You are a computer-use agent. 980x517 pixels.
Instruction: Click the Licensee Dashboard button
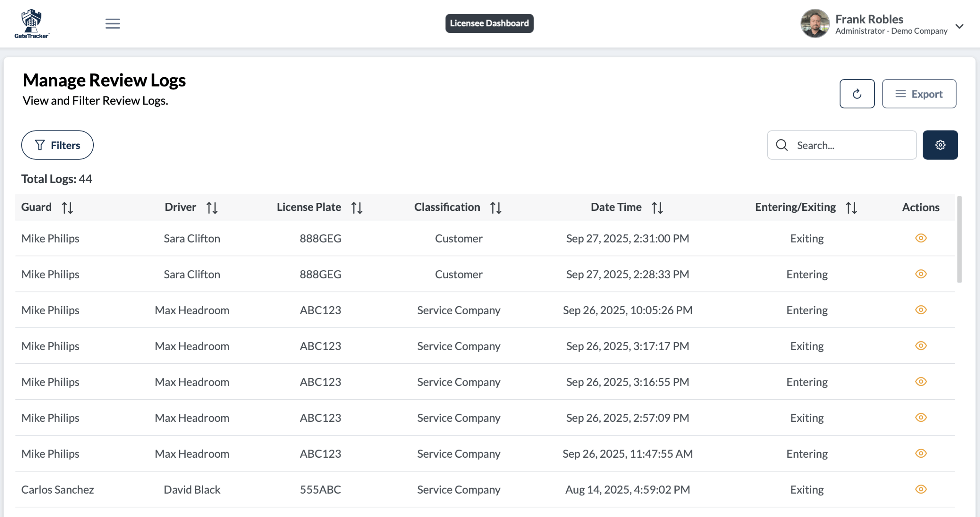click(489, 23)
